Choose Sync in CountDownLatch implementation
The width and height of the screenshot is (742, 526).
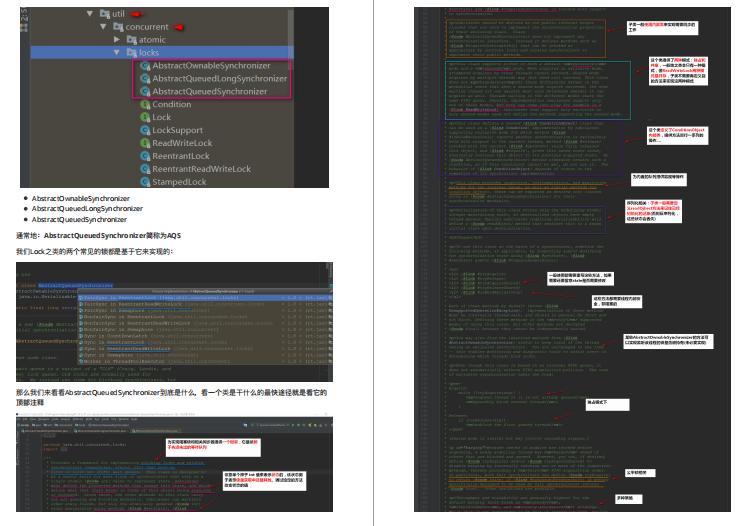(205, 336)
